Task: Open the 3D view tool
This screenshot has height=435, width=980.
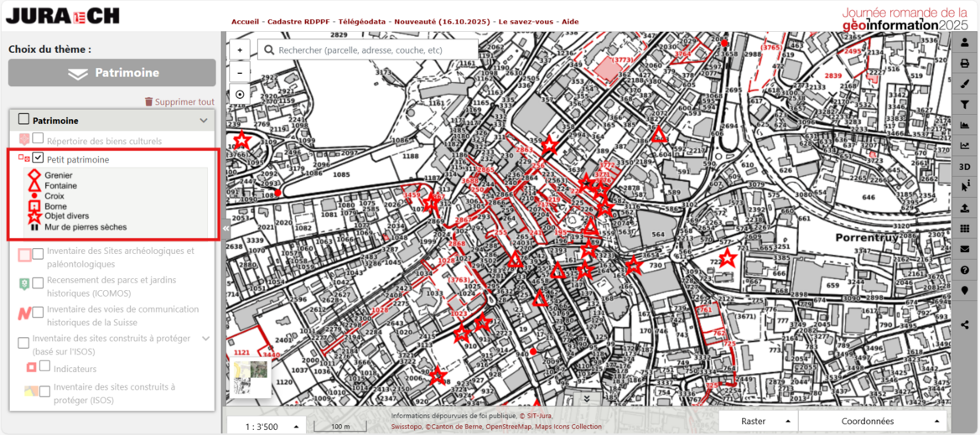Action: tap(965, 167)
